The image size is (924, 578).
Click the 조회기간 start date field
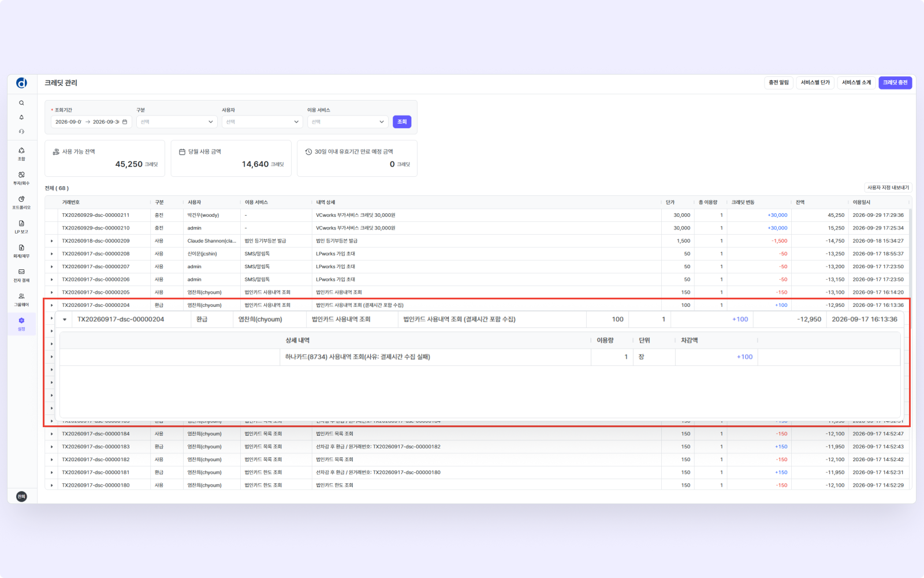click(x=69, y=122)
